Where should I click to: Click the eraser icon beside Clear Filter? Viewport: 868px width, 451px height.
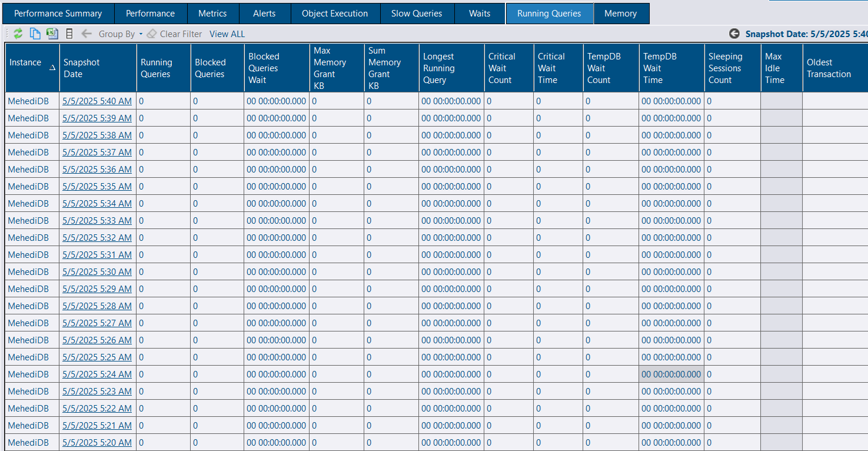click(152, 34)
